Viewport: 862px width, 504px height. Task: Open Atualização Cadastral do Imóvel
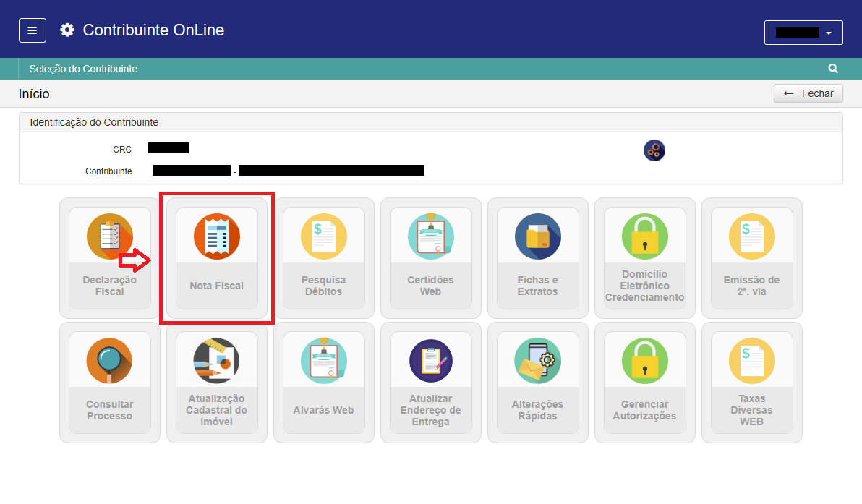[217, 383]
